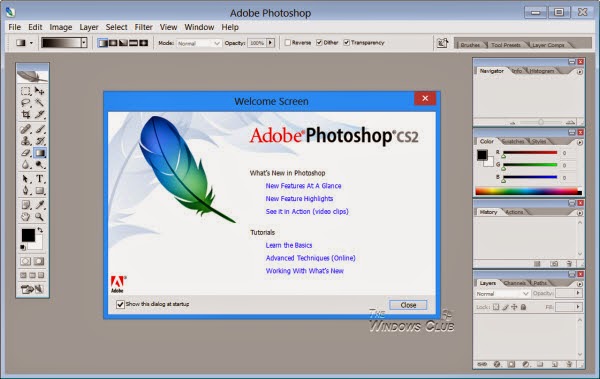
Task: Open See It in Action video clips
Action: [x=307, y=211]
